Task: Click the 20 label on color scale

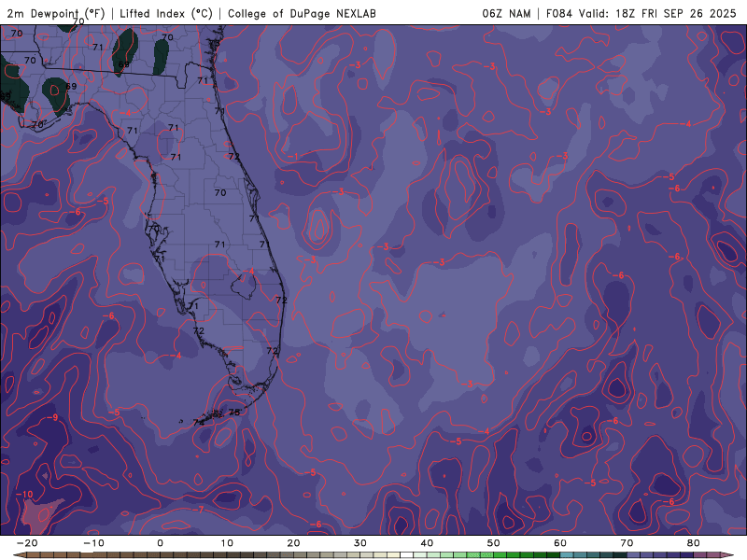Action: click(x=293, y=543)
